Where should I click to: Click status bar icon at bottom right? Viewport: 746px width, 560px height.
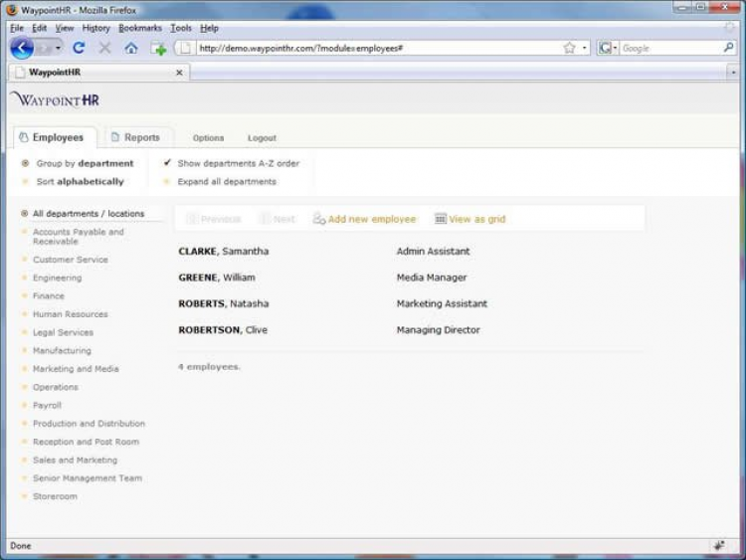(719, 545)
